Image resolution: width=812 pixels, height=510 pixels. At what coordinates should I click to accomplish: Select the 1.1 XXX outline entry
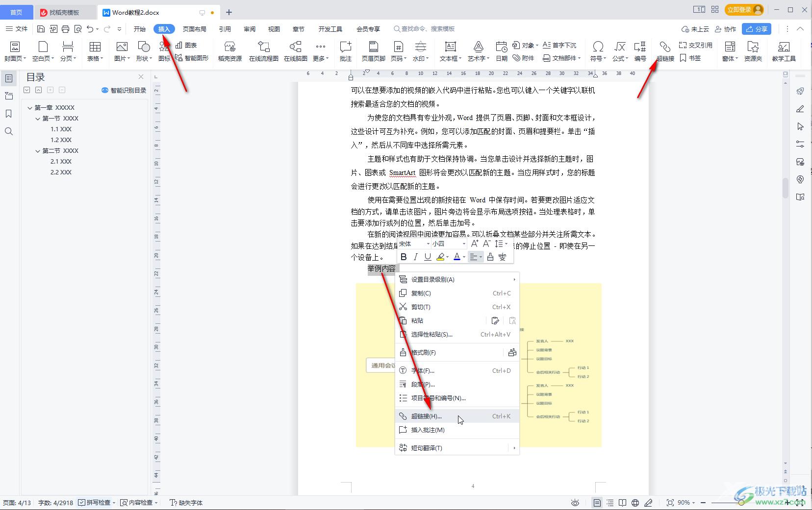click(61, 129)
